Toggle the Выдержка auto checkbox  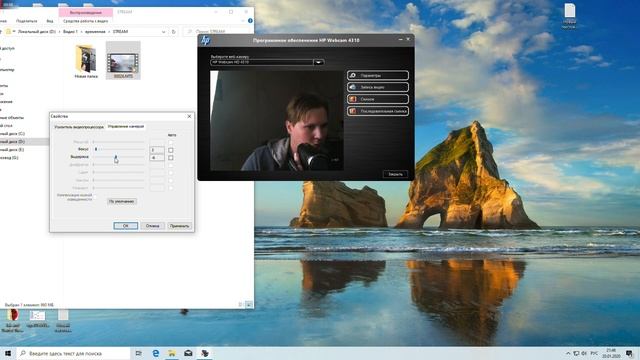171,158
